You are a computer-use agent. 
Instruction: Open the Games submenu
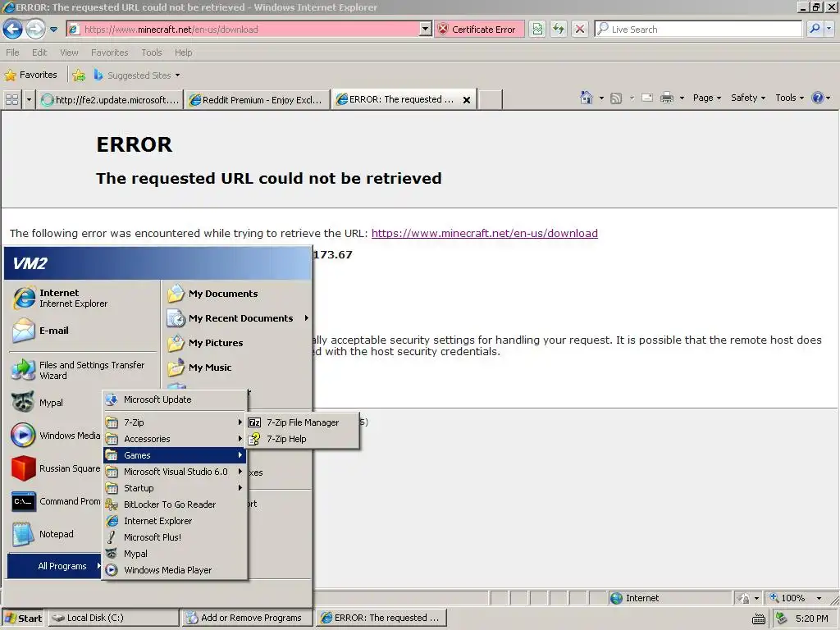[175, 455]
